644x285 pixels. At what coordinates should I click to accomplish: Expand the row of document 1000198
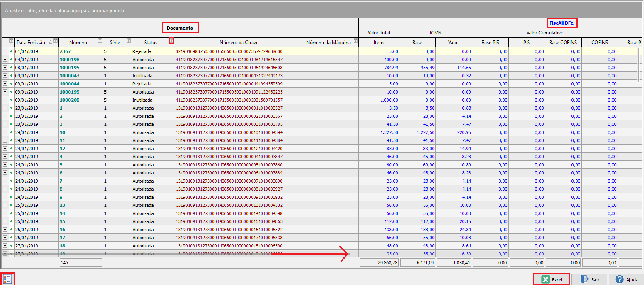[x=5, y=60]
